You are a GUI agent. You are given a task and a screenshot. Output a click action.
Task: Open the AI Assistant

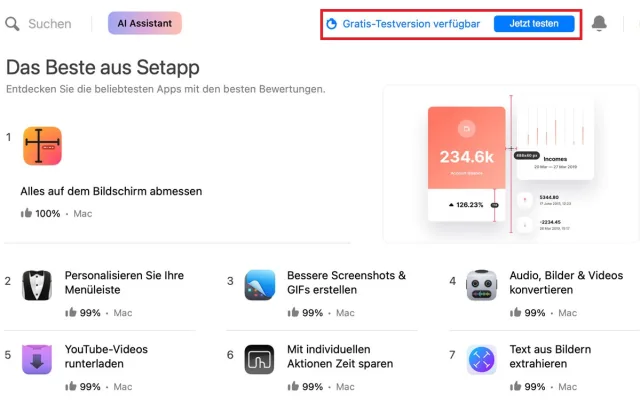[x=145, y=23]
